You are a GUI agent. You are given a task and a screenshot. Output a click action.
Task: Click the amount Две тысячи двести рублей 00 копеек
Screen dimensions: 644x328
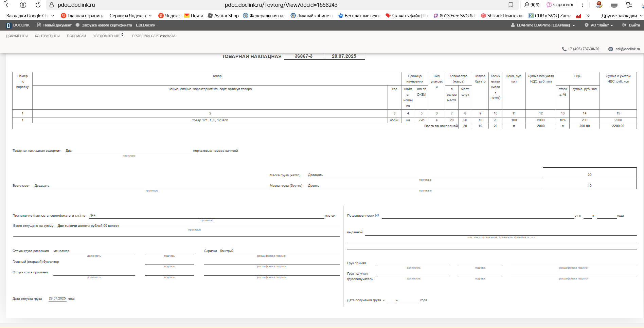pos(88,226)
